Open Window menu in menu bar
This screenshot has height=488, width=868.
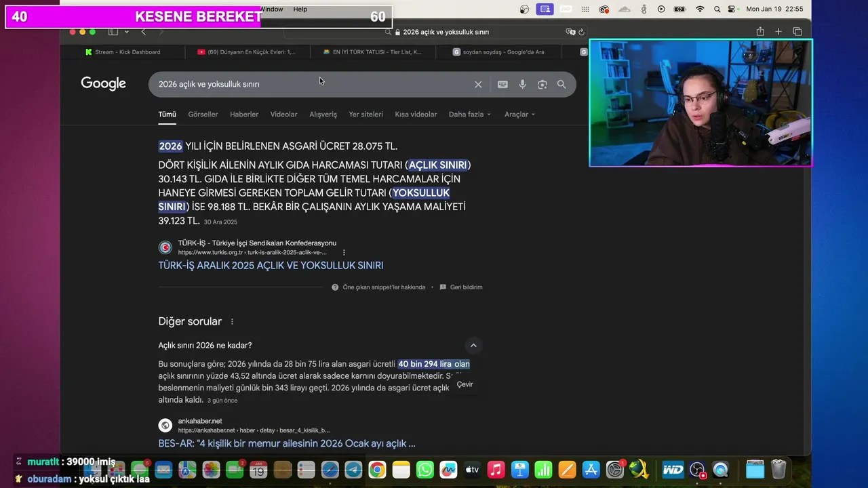click(x=271, y=9)
